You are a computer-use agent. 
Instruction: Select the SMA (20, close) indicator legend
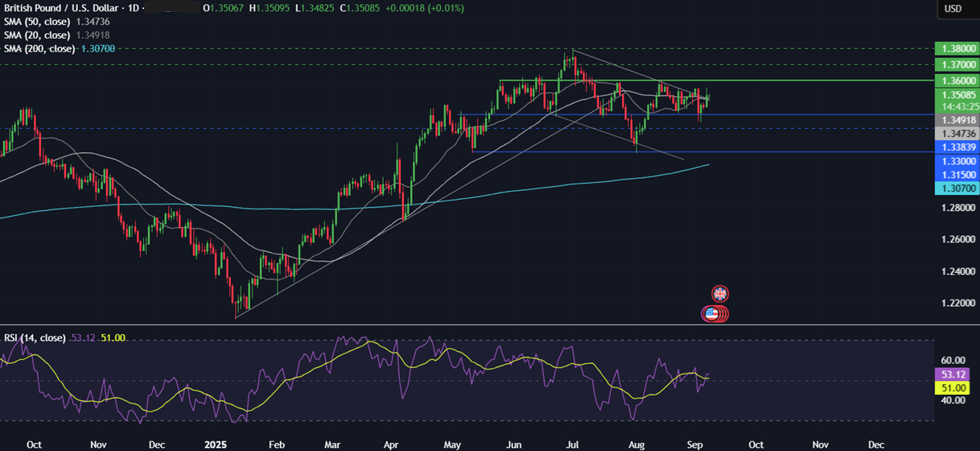point(36,35)
